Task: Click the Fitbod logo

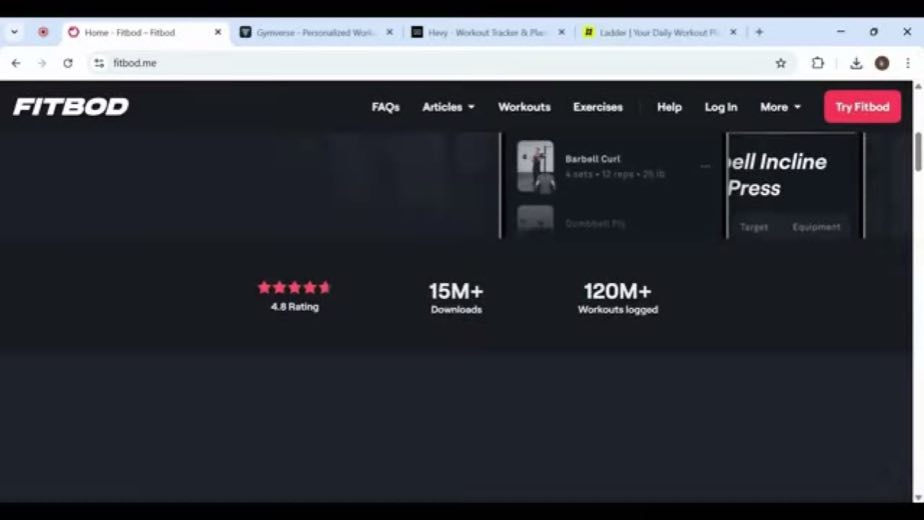Action: (x=71, y=107)
